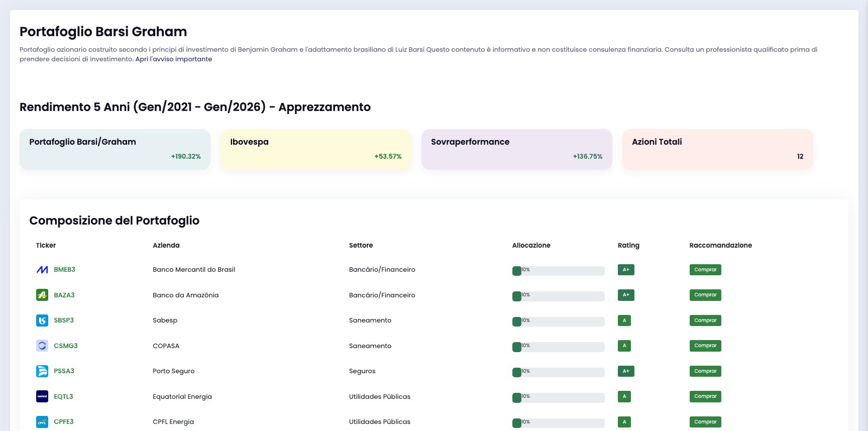Click the A+ rating badge for Porto Seguro
Screen dimensions: 868x431
(x=626, y=371)
